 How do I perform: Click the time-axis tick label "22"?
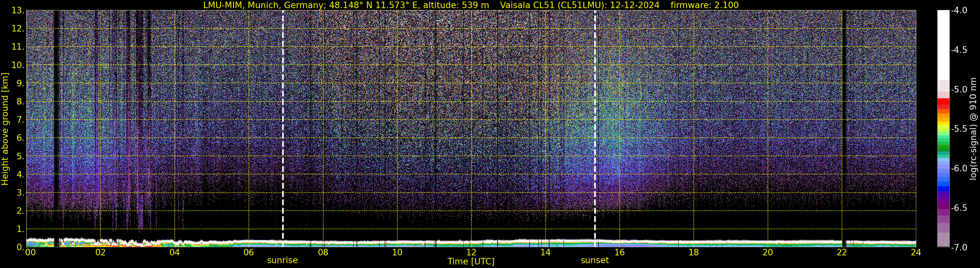(x=842, y=252)
